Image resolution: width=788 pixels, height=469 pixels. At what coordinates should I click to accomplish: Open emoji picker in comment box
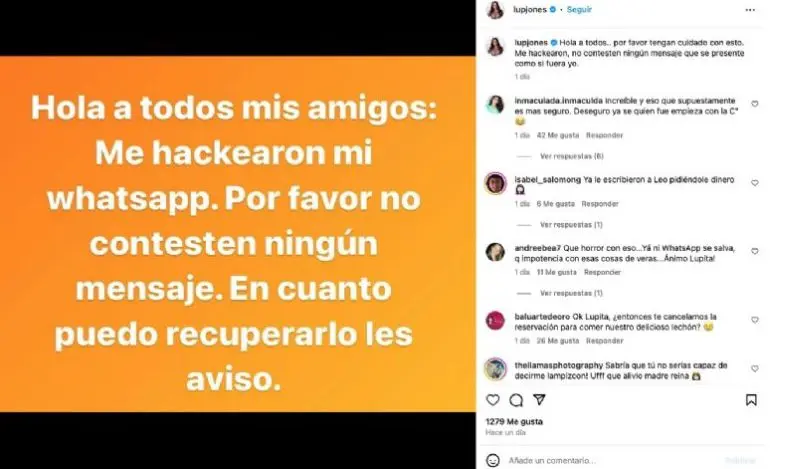click(494, 460)
